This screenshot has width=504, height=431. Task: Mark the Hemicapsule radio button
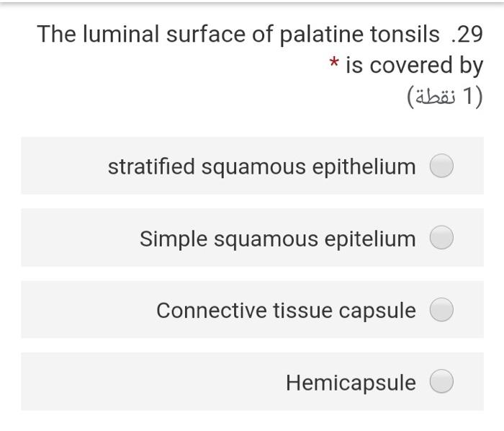(441, 381)
